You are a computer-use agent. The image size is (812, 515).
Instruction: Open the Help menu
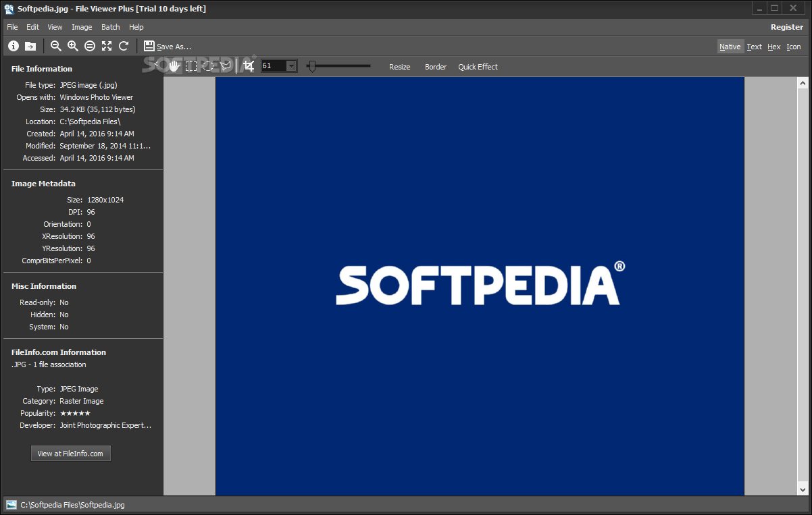[136, 27]
